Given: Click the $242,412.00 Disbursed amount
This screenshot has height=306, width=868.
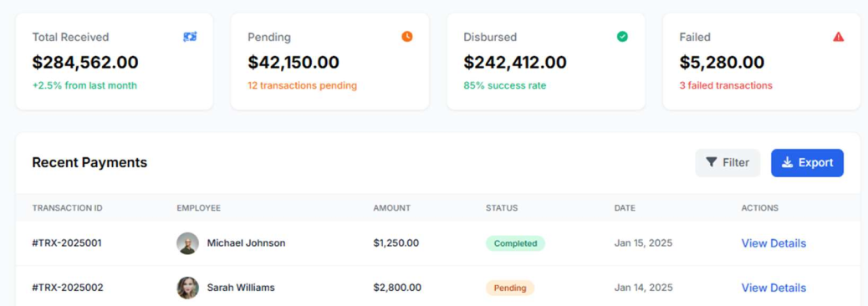Looking at the screenshot, I should (x=515, y=62).
